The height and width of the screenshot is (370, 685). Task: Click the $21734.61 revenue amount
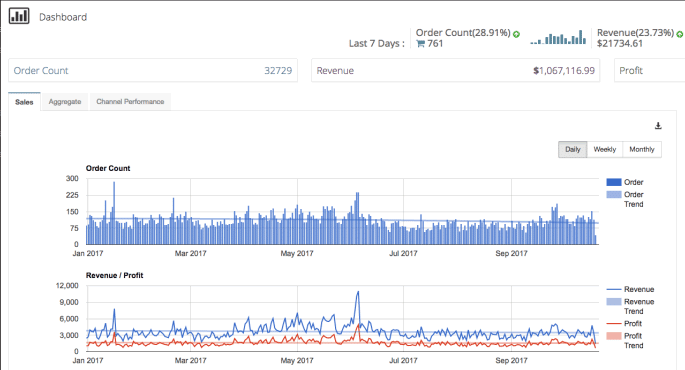coord(620,44)
